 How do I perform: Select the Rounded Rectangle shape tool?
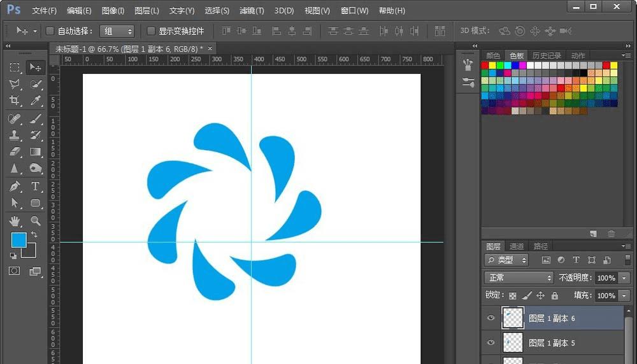(x=35, y=202)
